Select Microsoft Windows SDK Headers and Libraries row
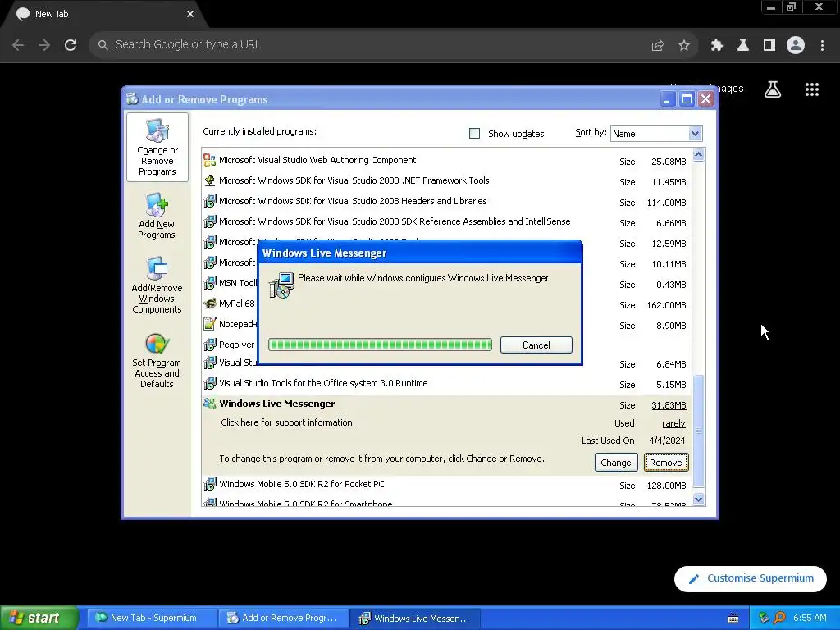This screenshot has width=840, height=630. point(445,202)
